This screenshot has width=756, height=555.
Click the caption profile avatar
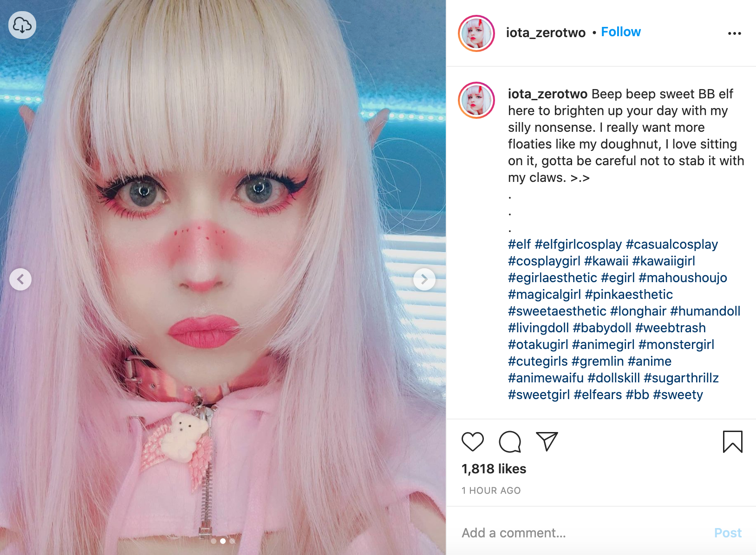[x=476, y=100]
